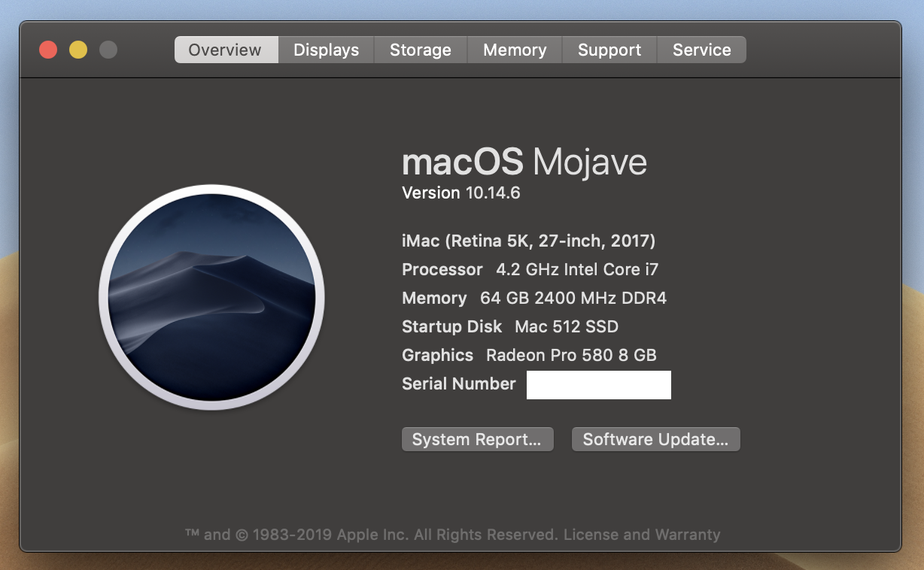The image size is (924, 570).
Task: Select the iMac (Retina 5K, 27-inch, 2017) line
Action: pos(528,241)
